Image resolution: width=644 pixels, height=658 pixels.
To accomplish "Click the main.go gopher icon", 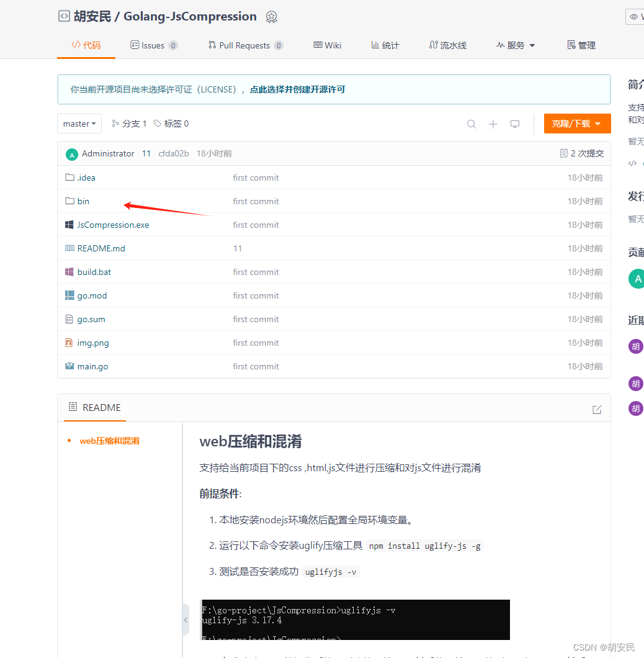I will click(x=69, y=366).
